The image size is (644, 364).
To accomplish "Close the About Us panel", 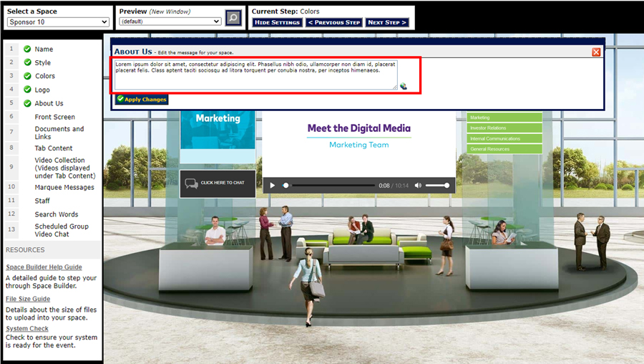I will click(x=596, y=52).
